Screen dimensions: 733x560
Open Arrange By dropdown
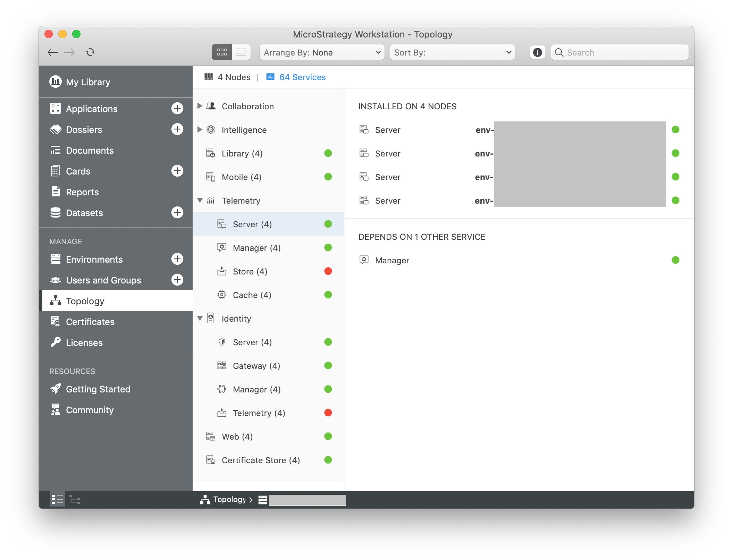click(322, 52)
